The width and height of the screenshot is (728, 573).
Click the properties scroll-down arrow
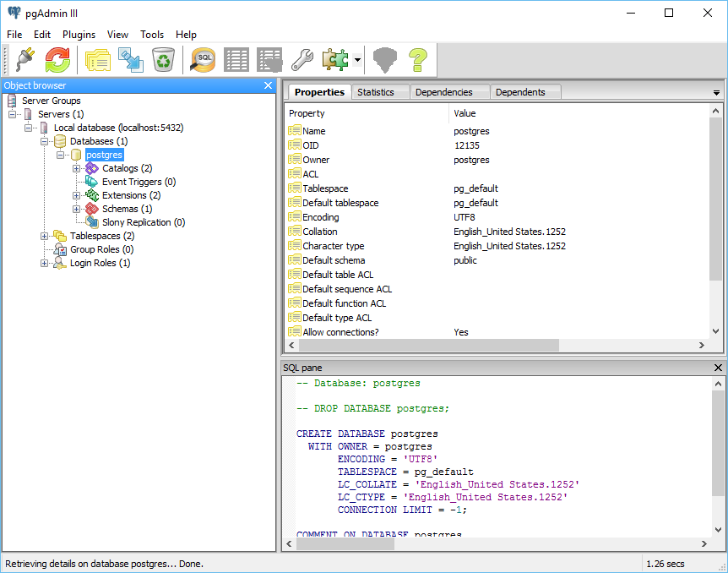[715, 331]
